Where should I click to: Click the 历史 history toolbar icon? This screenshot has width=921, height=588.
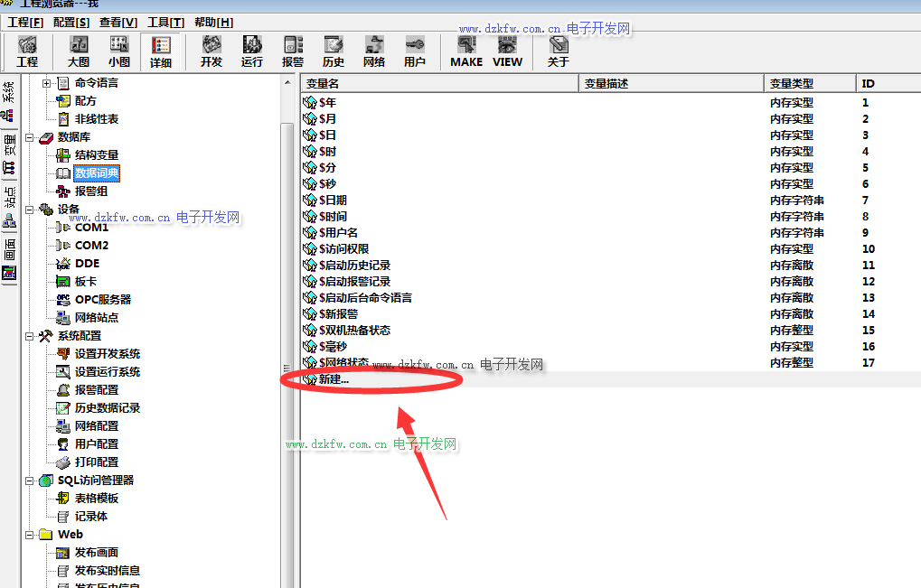click(x=334, y=51)
